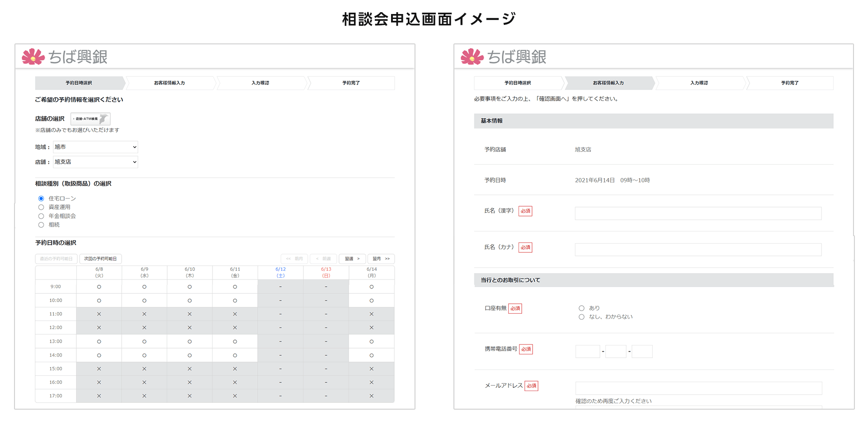The width and height of the screenshot is (868, 425).
Task: Click the お客様情報入力 step in the right panel
Action: [x=609, y=83]
